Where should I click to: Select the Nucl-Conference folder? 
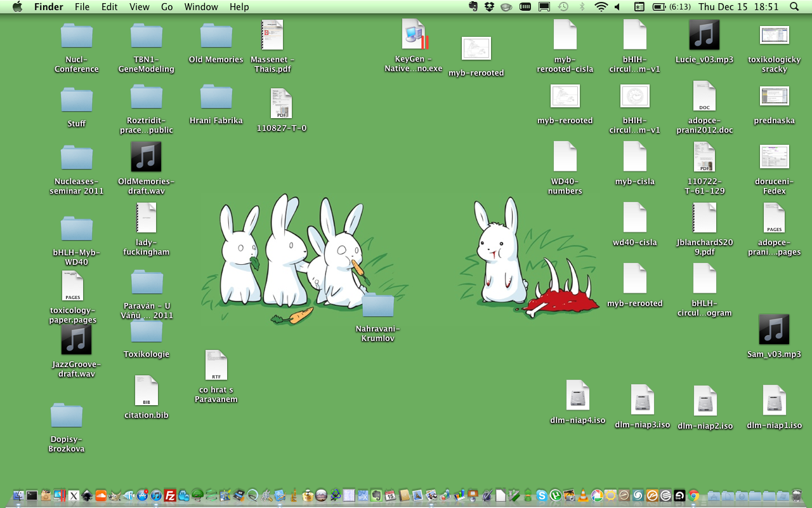(x=77, y=36)
